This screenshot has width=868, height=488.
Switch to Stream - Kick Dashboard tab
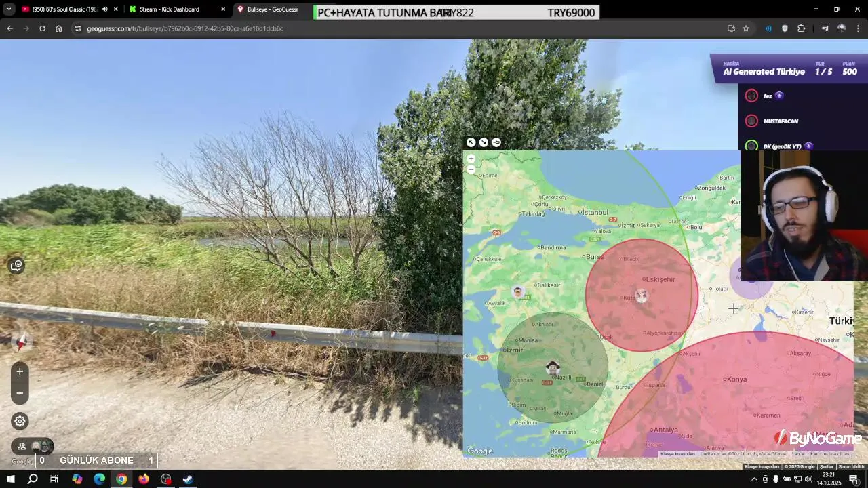tap(170, 9)
